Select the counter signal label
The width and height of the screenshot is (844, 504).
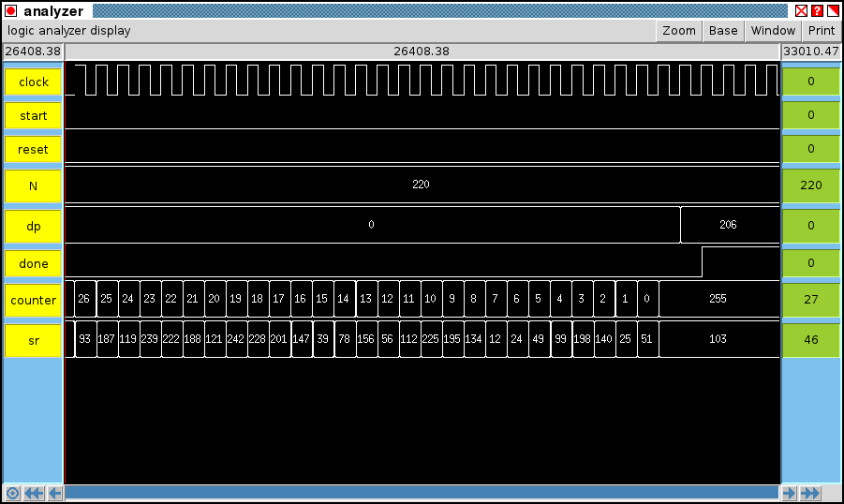[34, 301]
